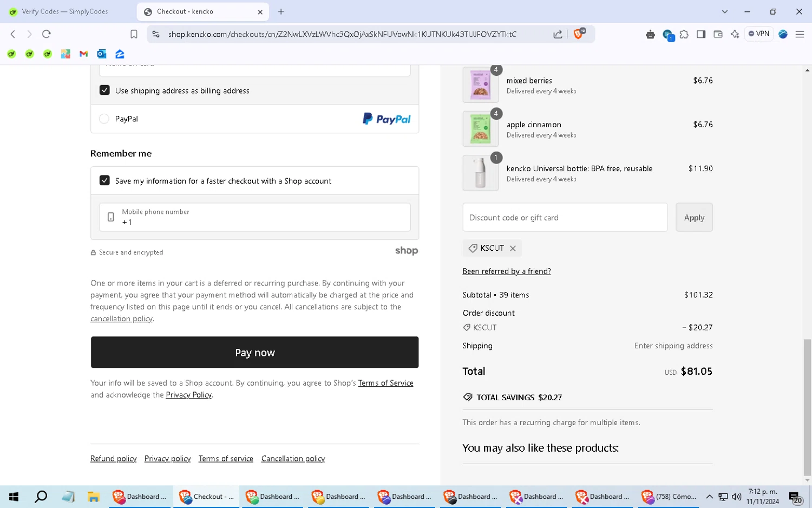
Task: Click the Pay now button
Action: [x=254, y=353]
